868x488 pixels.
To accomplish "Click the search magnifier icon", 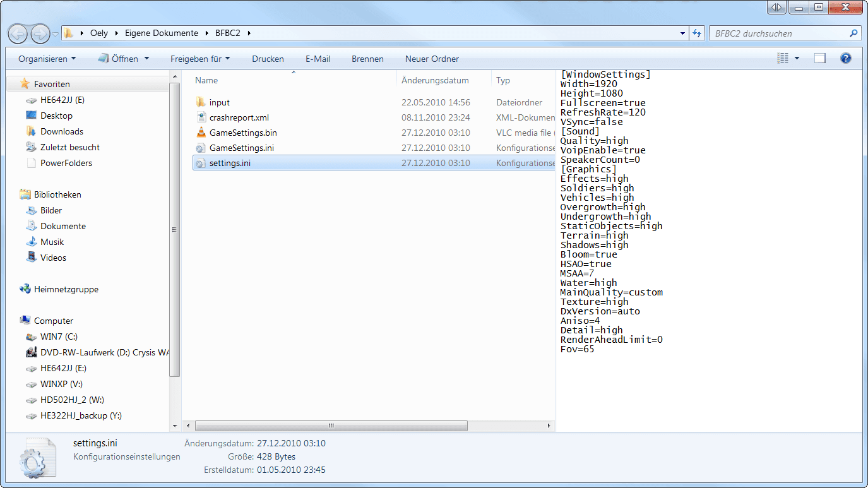I will (853, 33).
